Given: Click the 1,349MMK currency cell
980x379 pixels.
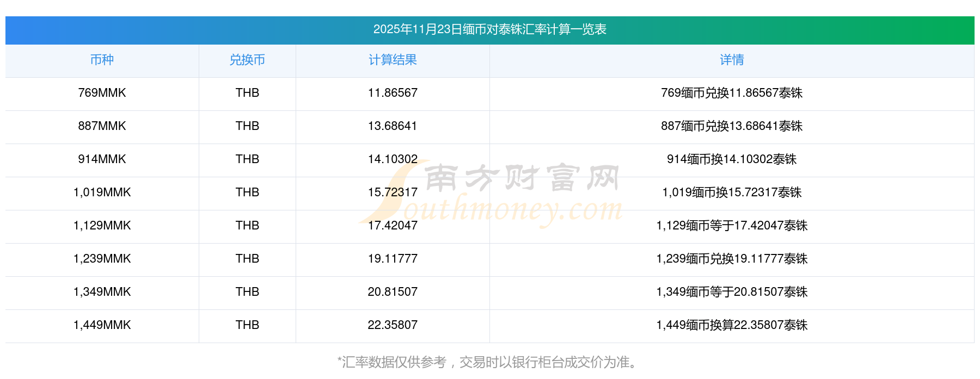Looking at the screenshot, I should (102, 292).
